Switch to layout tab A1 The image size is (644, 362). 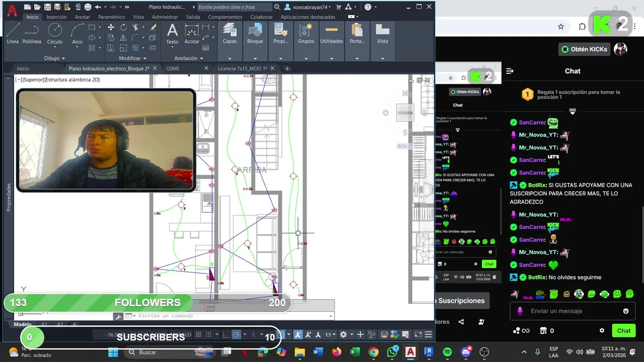[44, 324]
